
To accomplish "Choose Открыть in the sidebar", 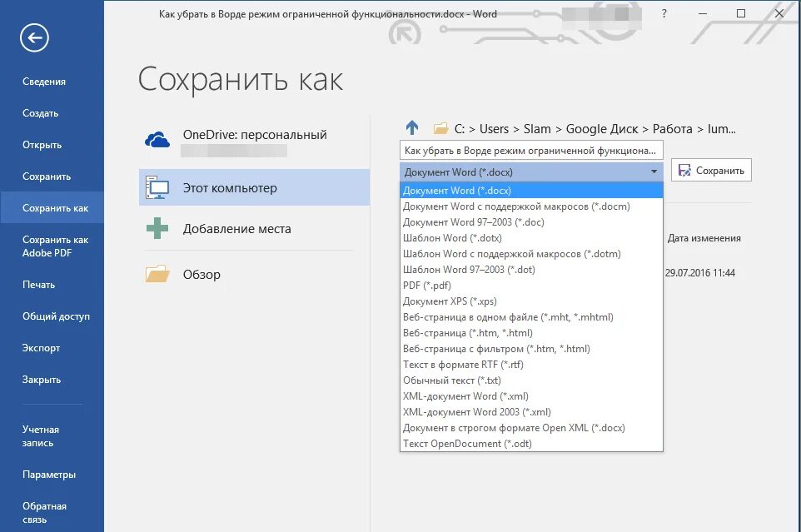I will [42, 145].
